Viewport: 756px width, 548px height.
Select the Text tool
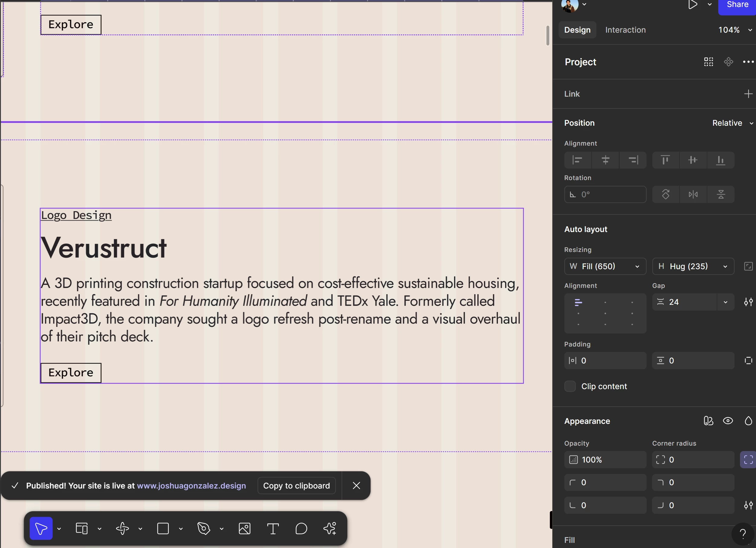(x=273, y=528)
